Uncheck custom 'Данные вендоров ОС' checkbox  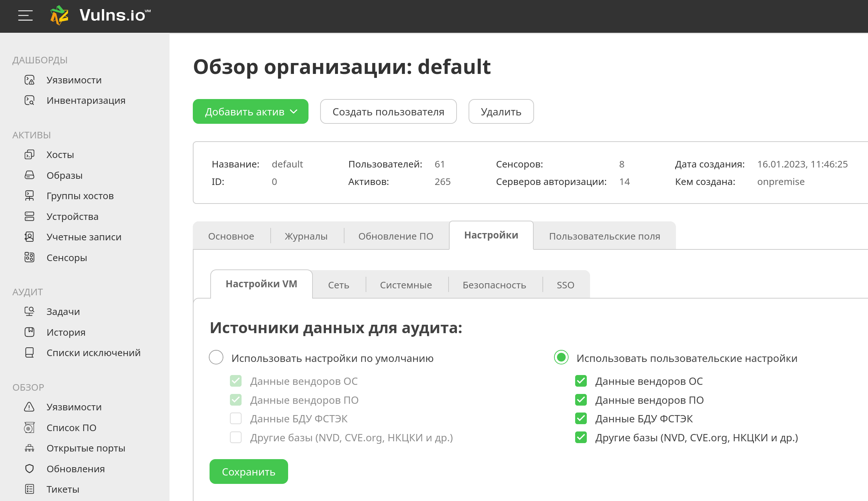[581, 381]
